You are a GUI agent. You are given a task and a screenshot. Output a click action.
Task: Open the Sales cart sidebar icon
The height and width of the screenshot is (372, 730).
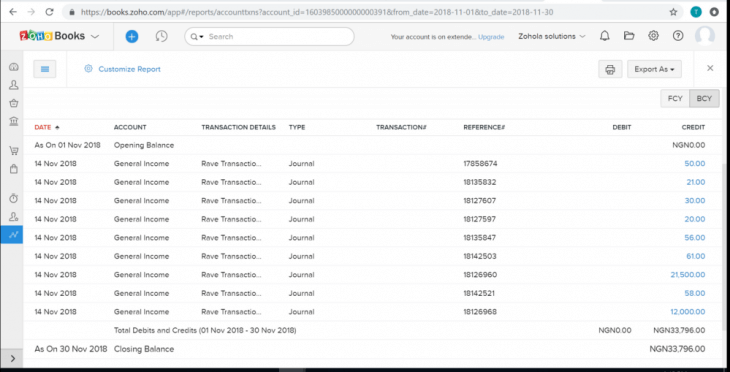[14, 151]
